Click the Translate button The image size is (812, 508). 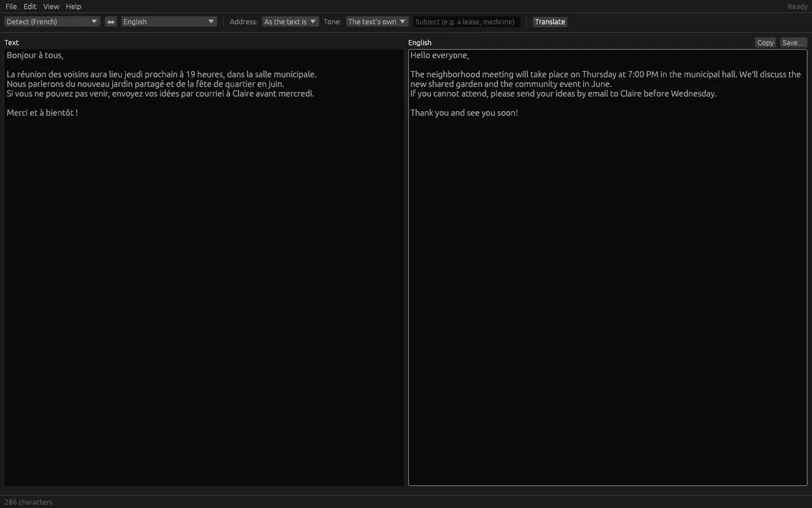pyautogui.click(x=549, y=22)
